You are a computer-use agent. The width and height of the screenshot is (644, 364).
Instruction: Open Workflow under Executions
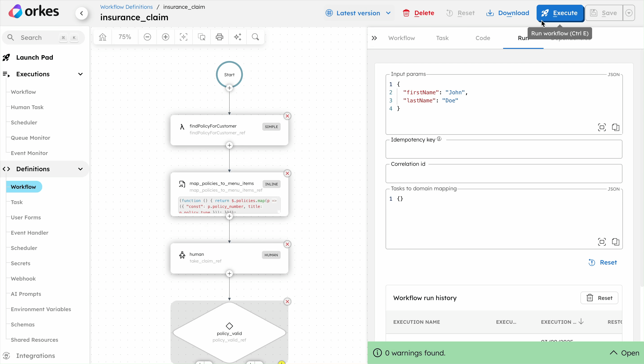coord(23,92)
